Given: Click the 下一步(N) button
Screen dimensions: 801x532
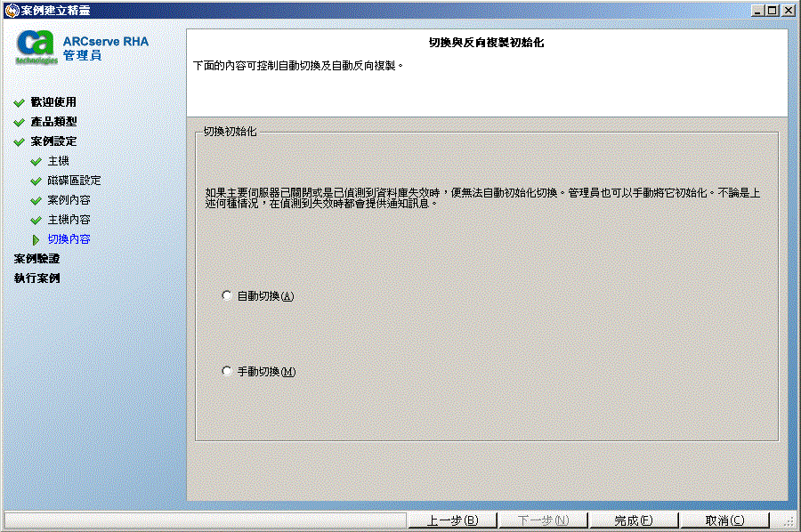Looking at the screenshot, I should tap(543, 520).
